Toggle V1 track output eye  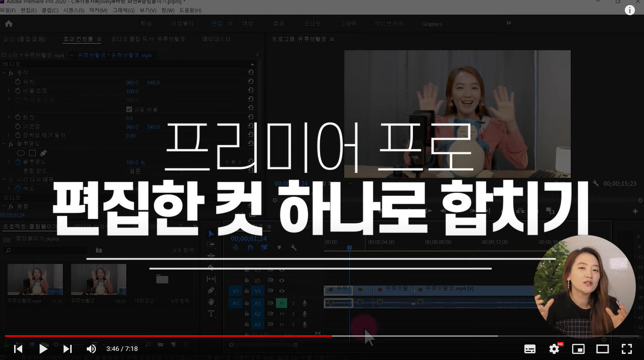pyautogui.click(x=282, y=291)
